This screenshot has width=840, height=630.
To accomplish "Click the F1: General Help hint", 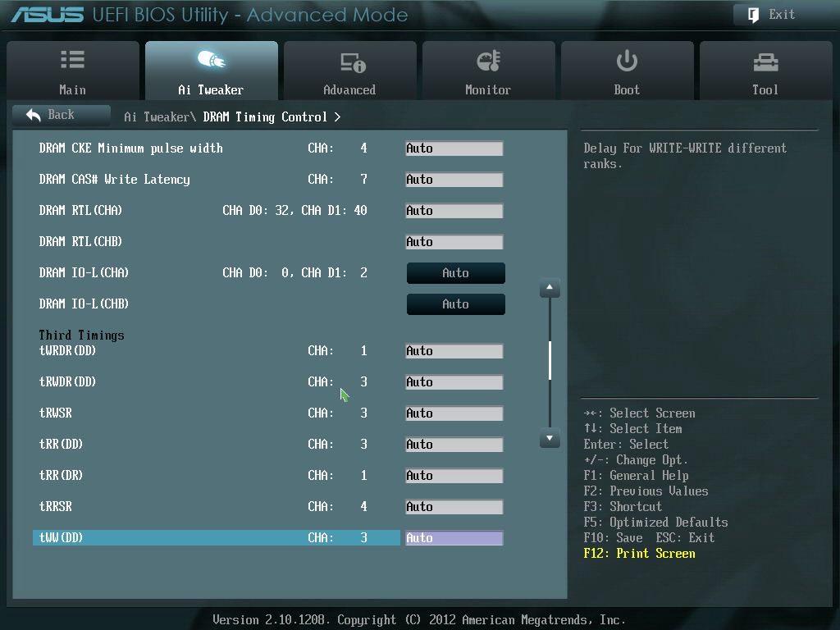I will pyautogui.click(x=636, y=476).
